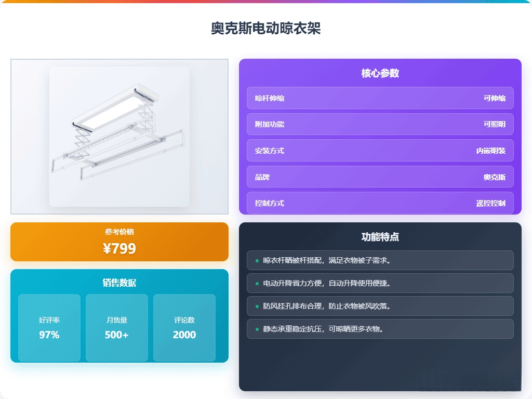Click the 品牌 奥克斯 row

(380, 177)
